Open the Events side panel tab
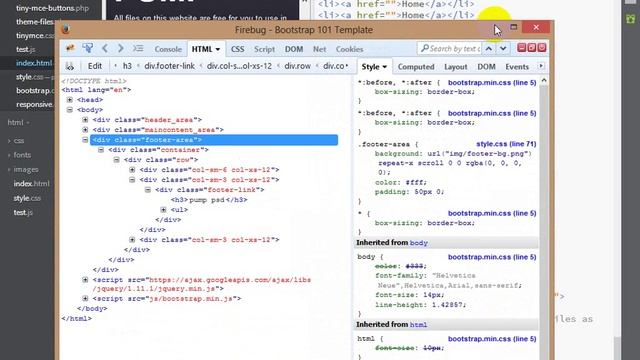The image size is (640, 360). tap(517, 67)
